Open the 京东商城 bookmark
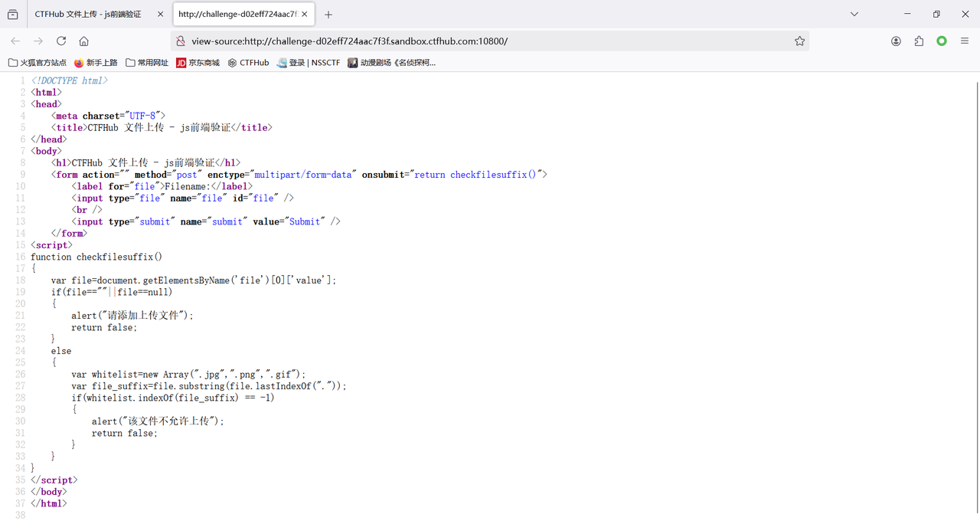Viewport: 980px width, 521px height. coord(198,63)
